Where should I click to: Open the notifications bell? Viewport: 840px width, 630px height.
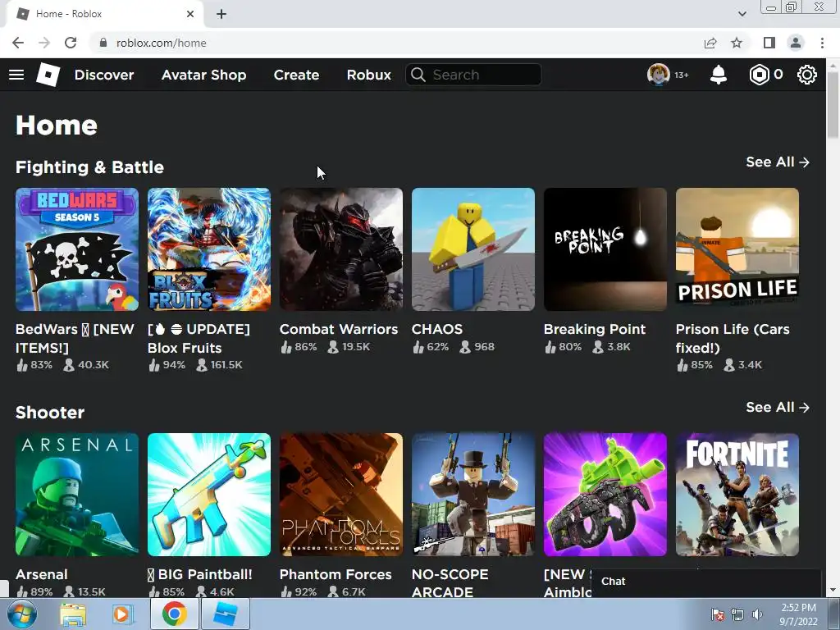(x=719, y=75)
